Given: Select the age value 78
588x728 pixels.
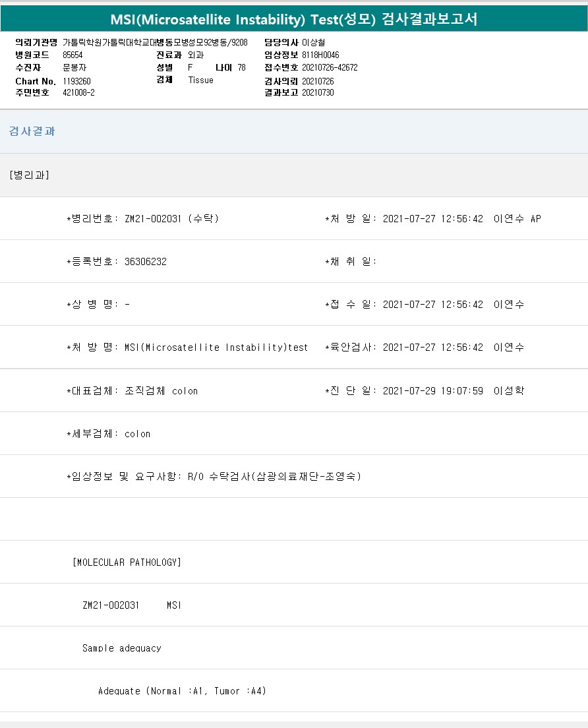Looking at the screenshot, I should [x=241, y=67].
